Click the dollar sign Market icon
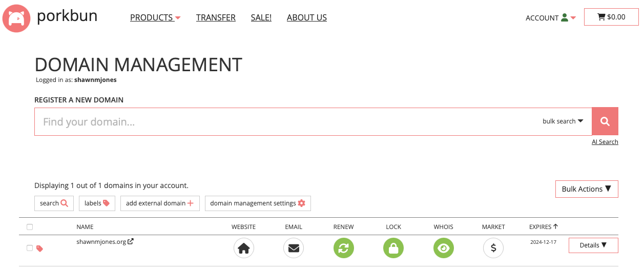 tap(493, 248)
